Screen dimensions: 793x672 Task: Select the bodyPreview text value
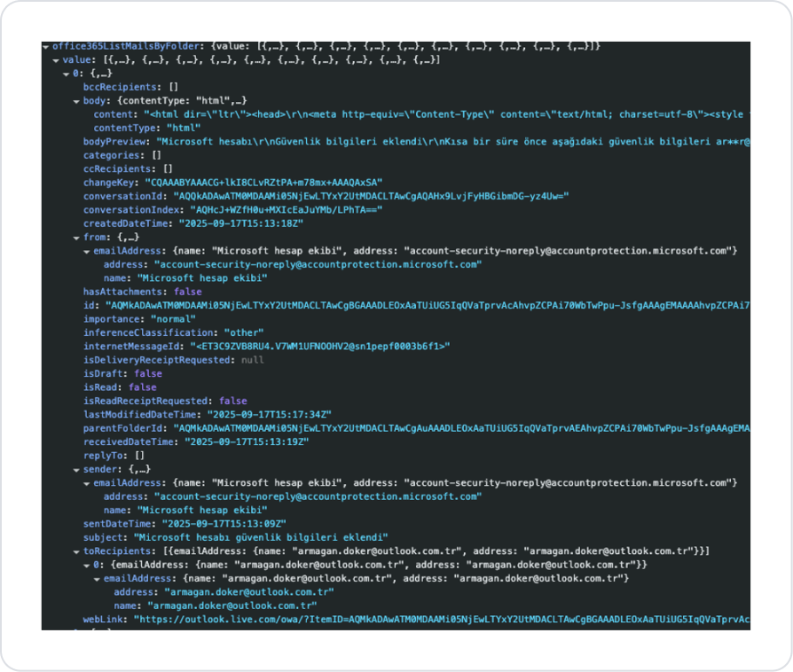point(452,142)
